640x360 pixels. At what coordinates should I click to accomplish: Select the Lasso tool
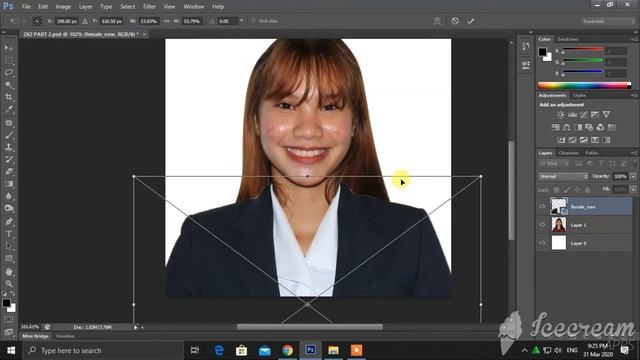[x=9, y=73]
